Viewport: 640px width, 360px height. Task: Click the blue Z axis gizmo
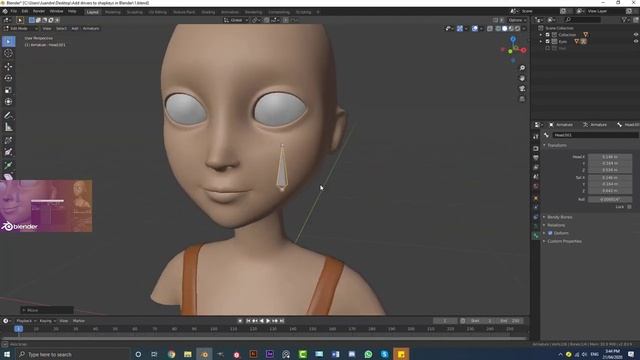tap(513, 39)
